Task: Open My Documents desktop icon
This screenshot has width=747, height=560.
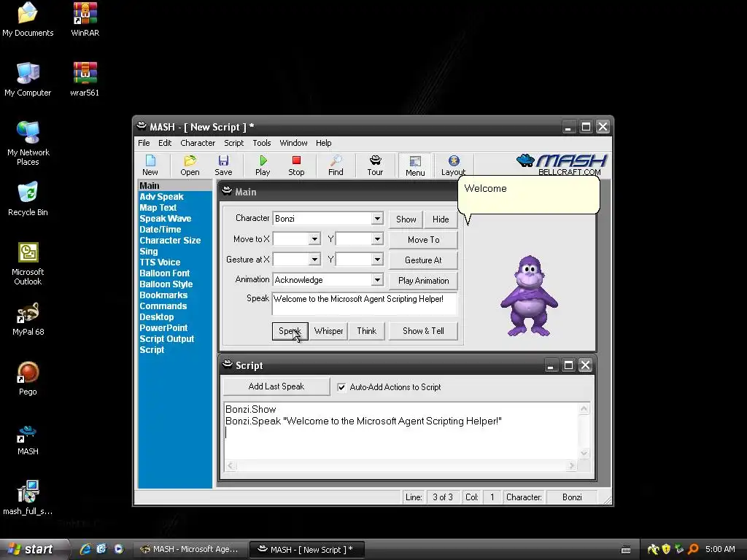Action: pos(28,20)
